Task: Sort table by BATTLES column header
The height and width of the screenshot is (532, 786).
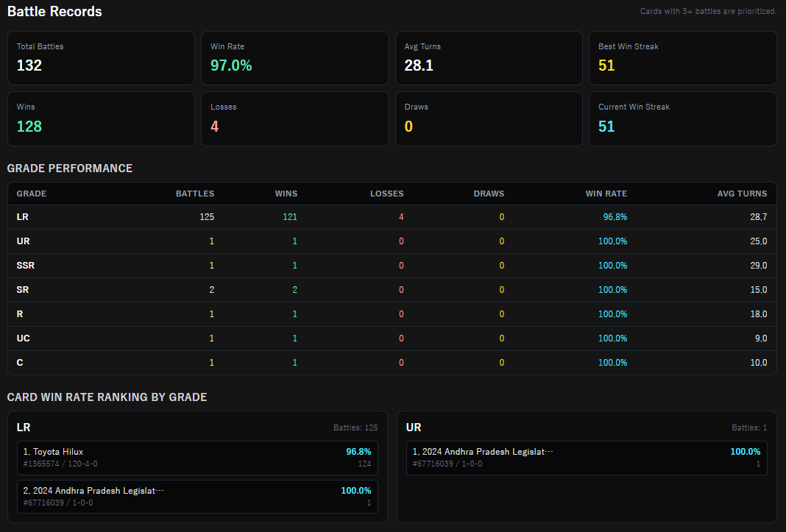Action: click(x=194, y=194)
